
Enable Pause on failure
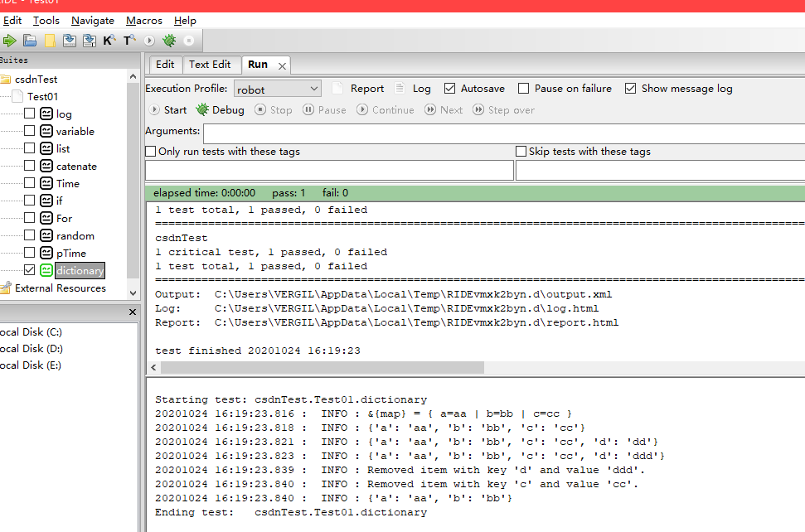(x=523, y=88)
